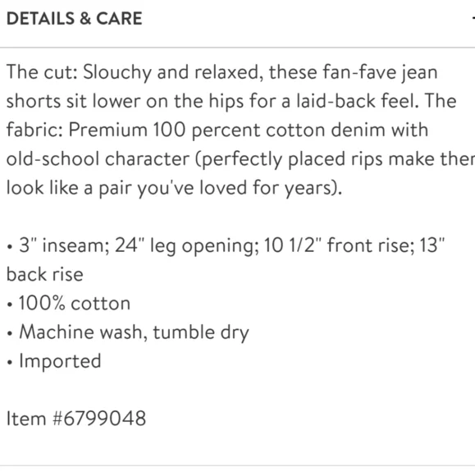
Task: Click the 'Imported' bullet item
Action: (53, 361)
